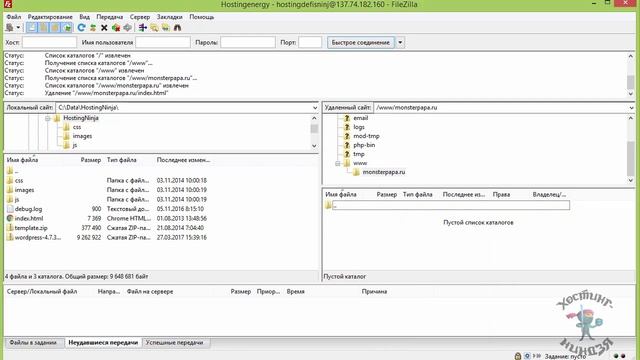
Task: Cancel the current operation
Action: (x=104, y=28)
